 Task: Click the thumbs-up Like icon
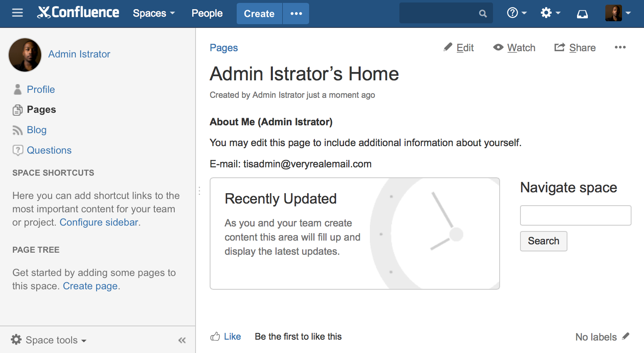[x=215, y=336]
